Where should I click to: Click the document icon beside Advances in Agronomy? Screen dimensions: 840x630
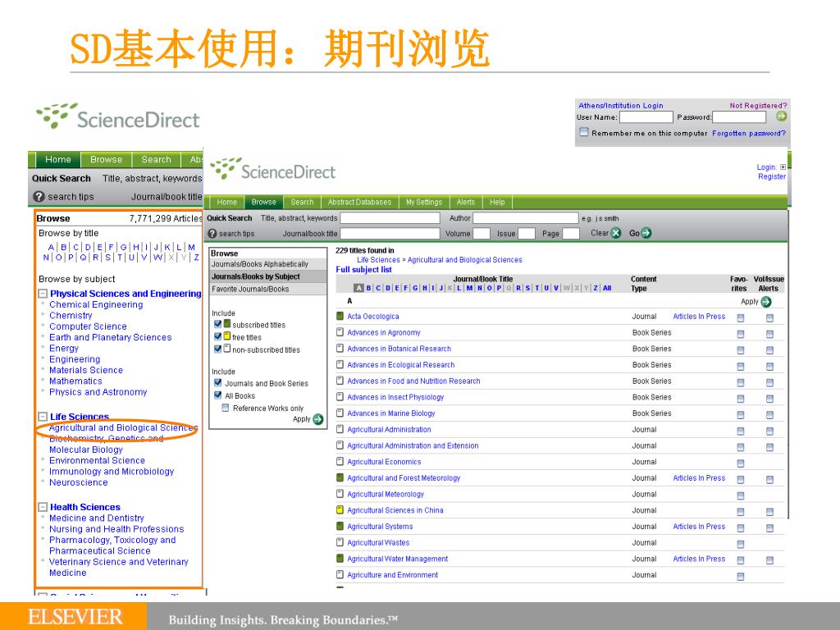tap(340, 332)
